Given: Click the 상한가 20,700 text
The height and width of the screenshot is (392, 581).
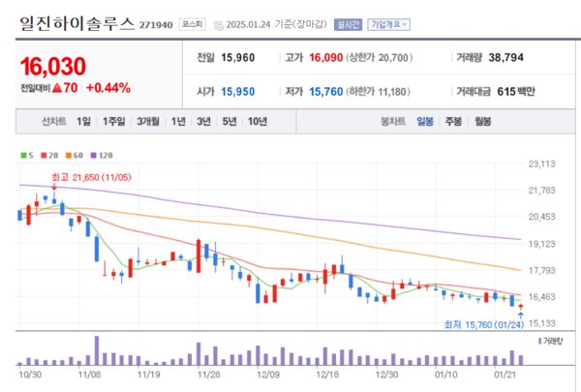Looking at the screenshot, I should pos(379,58).
